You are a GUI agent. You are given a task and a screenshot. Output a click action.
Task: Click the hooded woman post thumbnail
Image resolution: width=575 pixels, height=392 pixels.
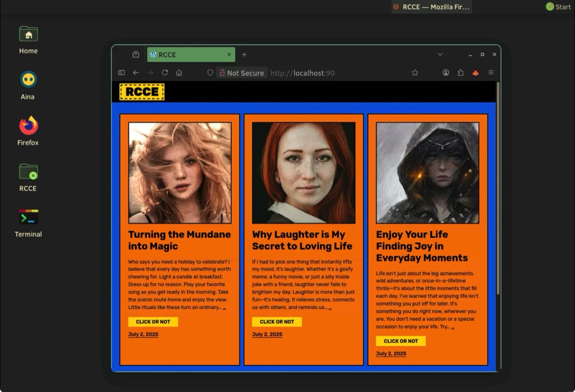pos(427,173)
